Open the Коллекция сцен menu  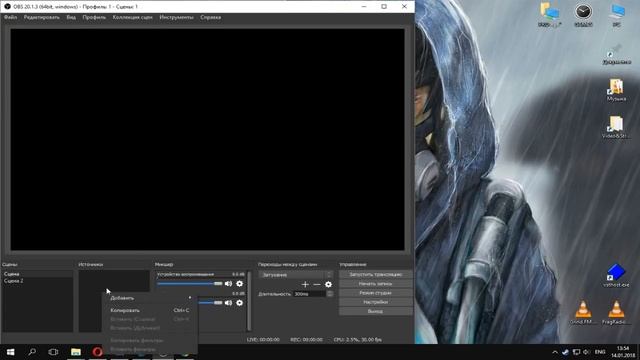[x=133, y=18]
